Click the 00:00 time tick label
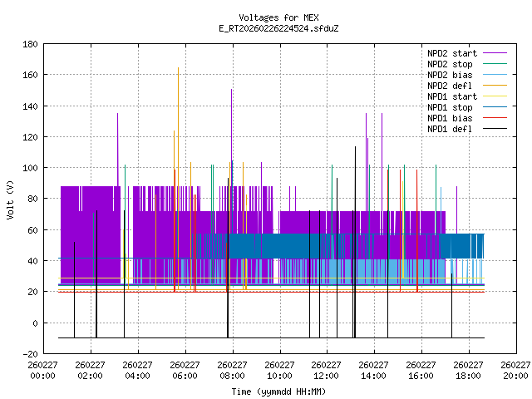 point(42,376)
